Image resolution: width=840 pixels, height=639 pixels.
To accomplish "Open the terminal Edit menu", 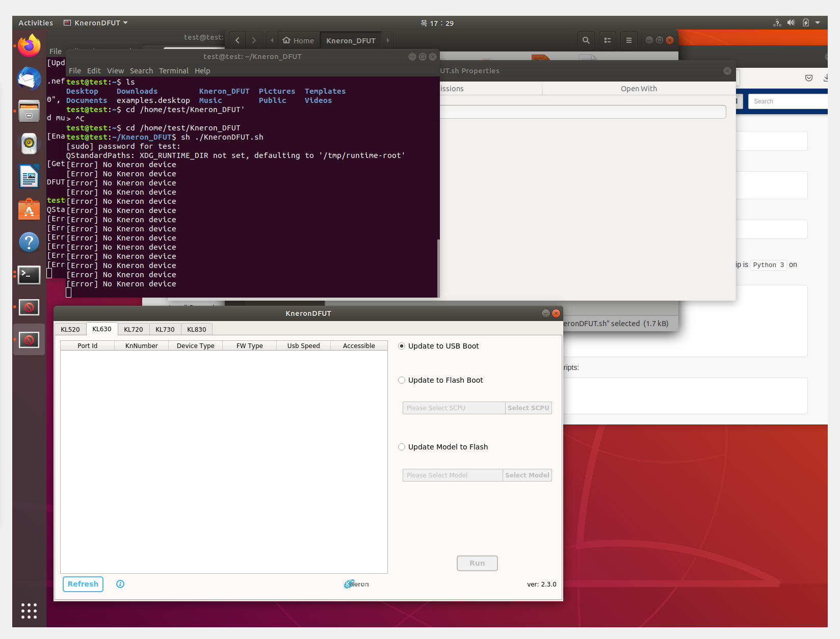I will [94, 71].
